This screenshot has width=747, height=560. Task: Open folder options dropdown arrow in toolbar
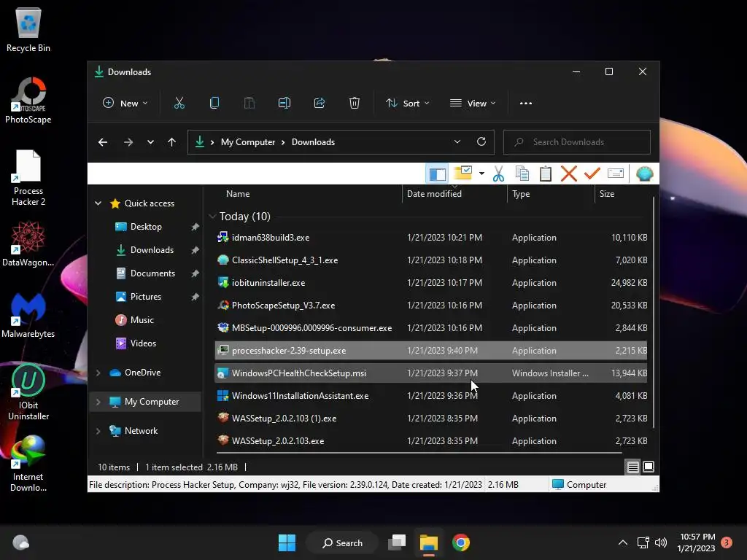pos(481,174)
